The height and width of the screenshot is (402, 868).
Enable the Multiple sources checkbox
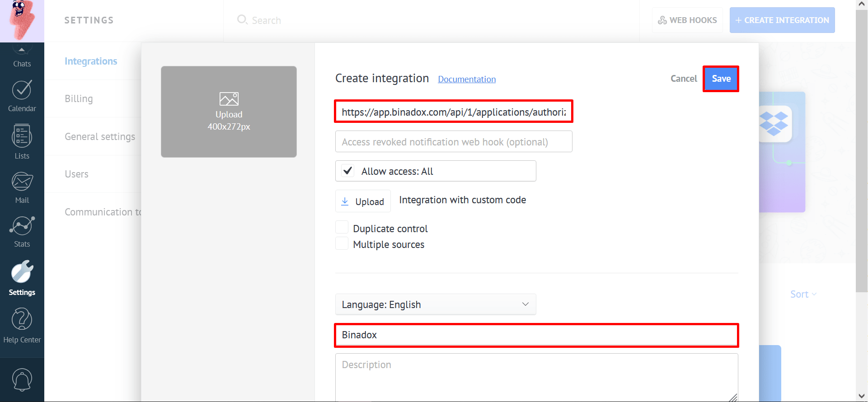click(x=342, y=243)
